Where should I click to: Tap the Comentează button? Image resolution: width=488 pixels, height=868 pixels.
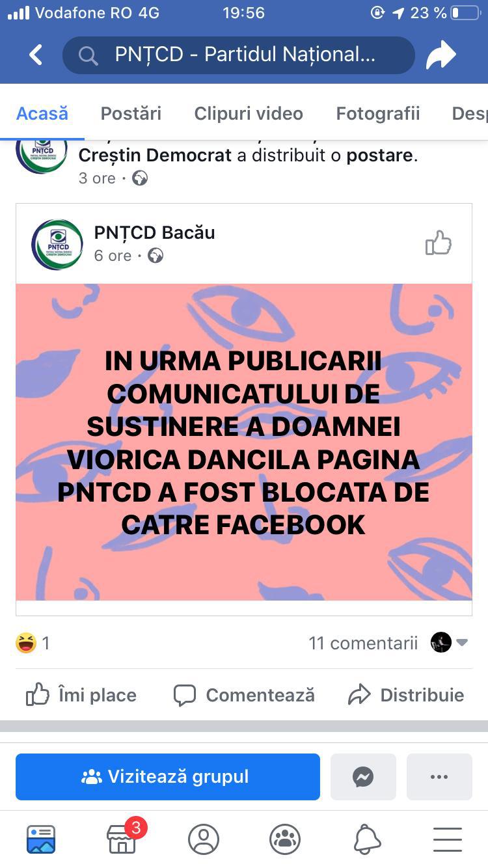244,695
